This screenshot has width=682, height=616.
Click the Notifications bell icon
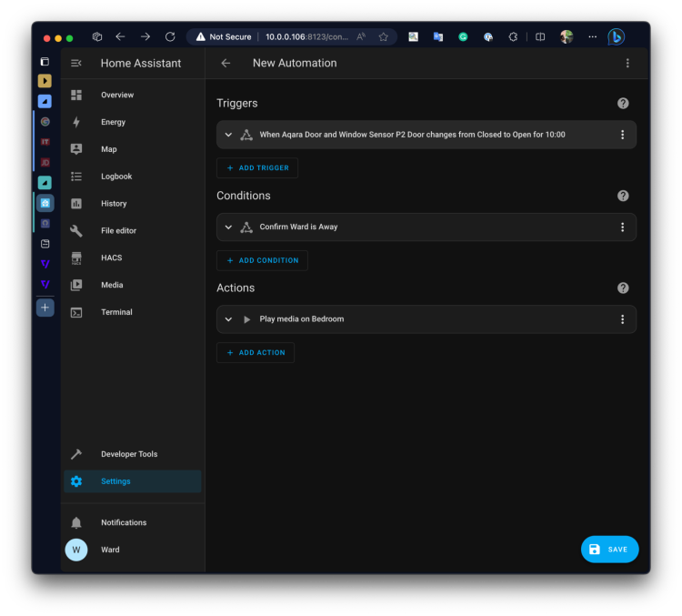click(x=76, y=522)
